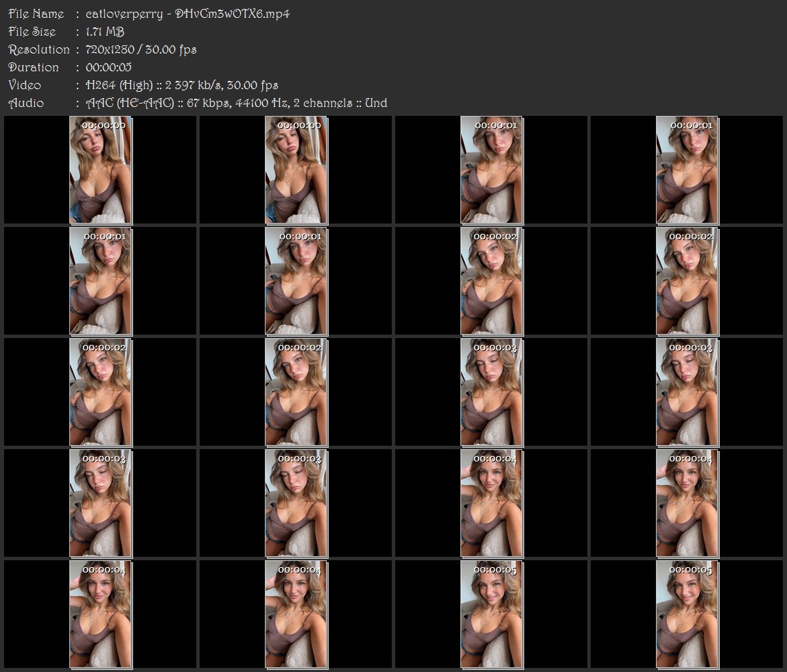Pick the first thumbnail stamped 00:00:02

492,281
